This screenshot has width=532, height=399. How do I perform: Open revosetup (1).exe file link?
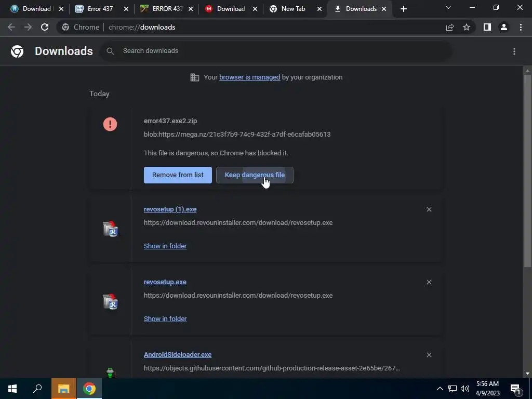click(170, 209)
